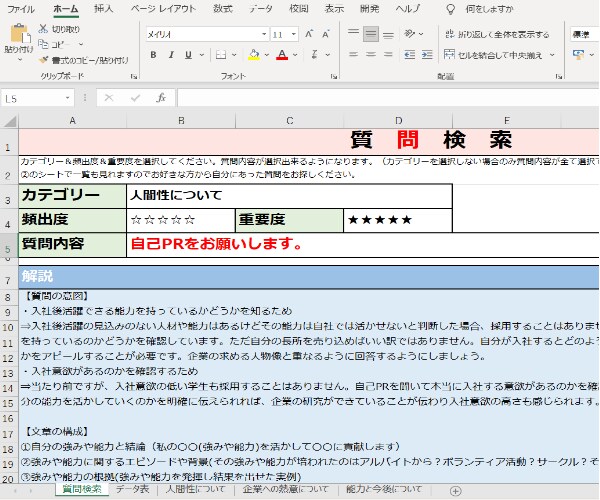Open the font color dropdown arrow
Screen dimensions: 600x500
[x=295, y=55]
